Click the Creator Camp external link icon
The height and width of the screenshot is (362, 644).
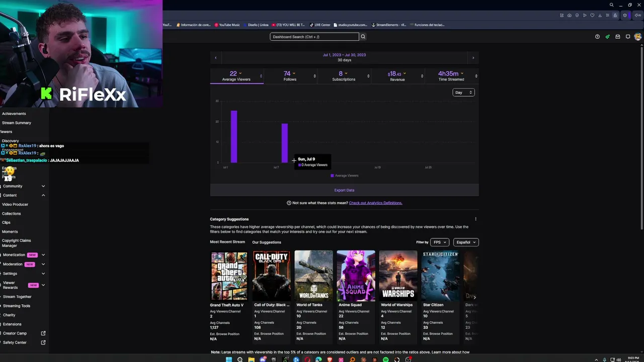(43, 333)
